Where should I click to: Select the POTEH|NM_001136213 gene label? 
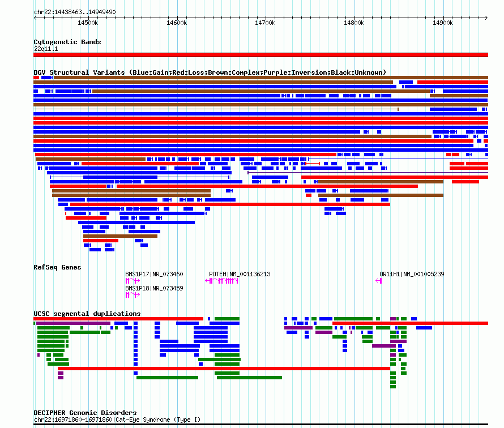[x=240, y=274]
